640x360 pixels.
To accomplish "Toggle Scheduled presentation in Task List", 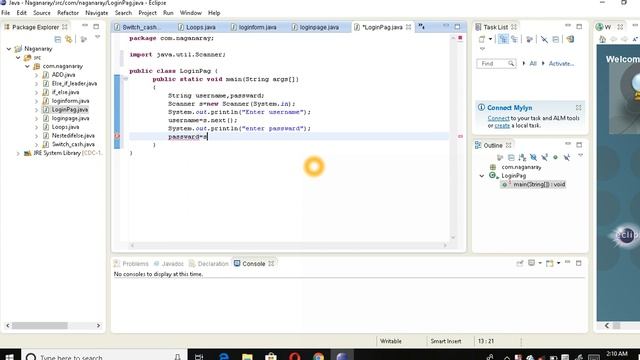I will 514,39.
